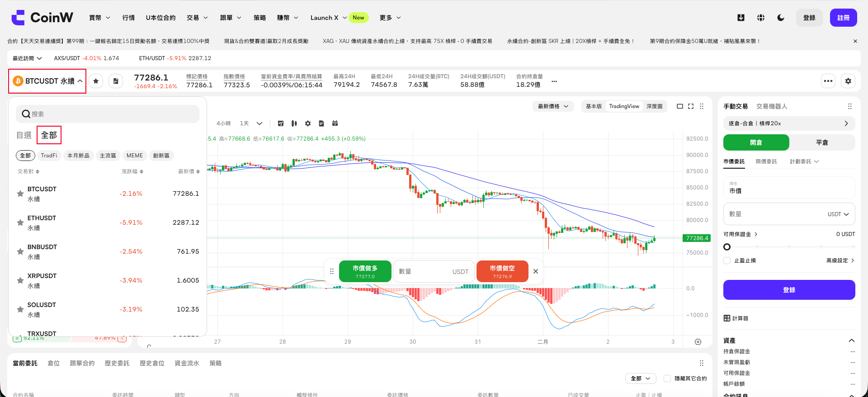Viewport: 868px width, 397px height.
Task: Click the chart time-axis settings icon
Action: [698, 342]
